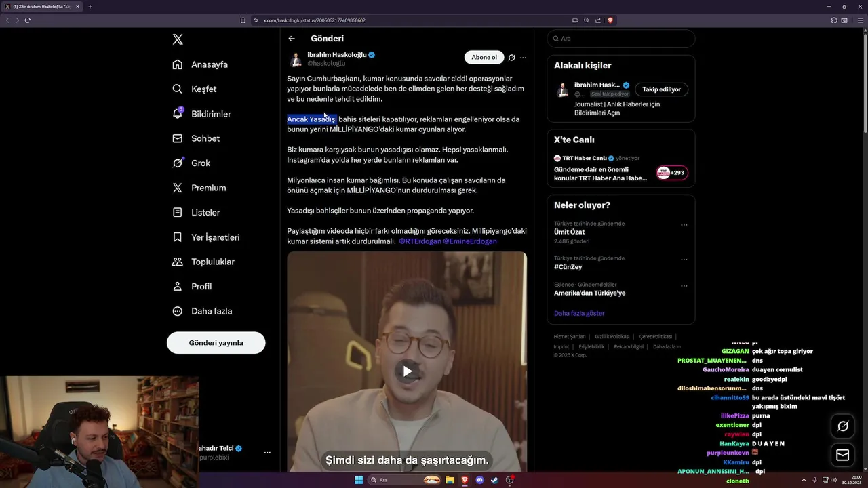Screen dimensions: 868x488
Task: Open OBS Studio from taskbar
Action: [x=510, y=480]
